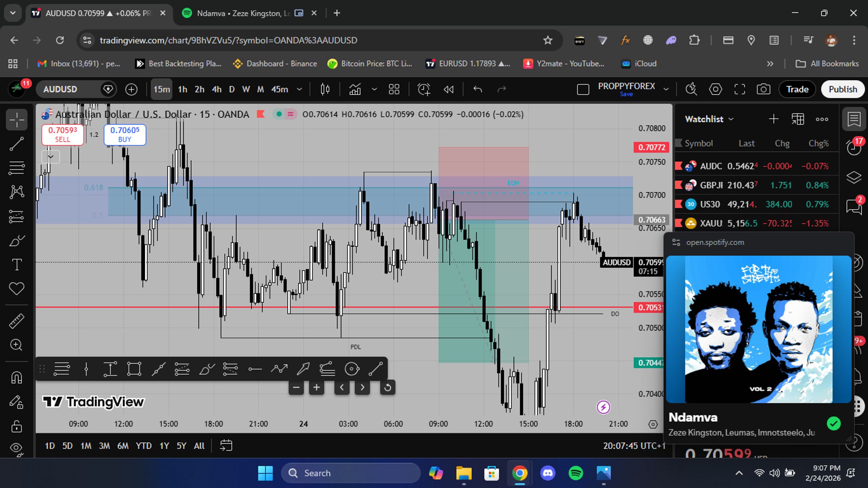The height and width of the screenshot is (488, 868).
Task: Open chart settings hexagon icon
Action: [715, 89]
